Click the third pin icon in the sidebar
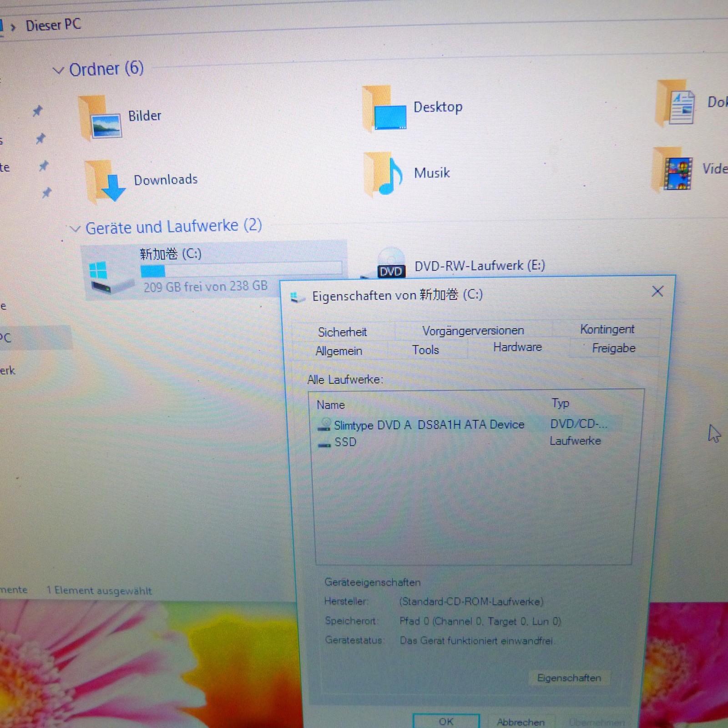728x728 pixels. pos(44,166)
